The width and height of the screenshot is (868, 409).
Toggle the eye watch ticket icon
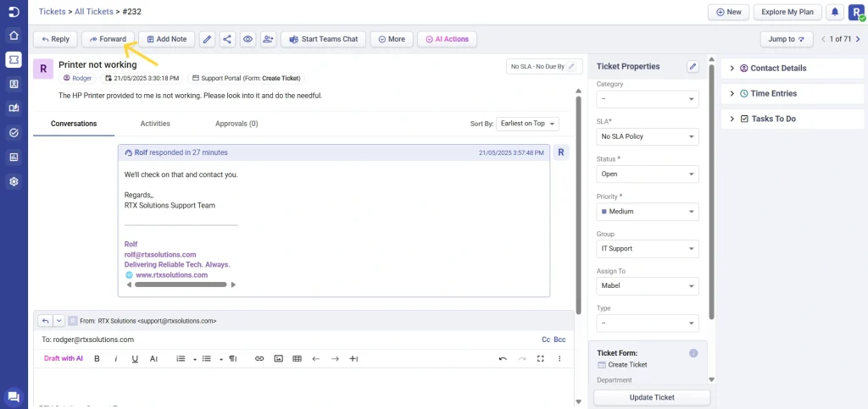click(248, 39)
